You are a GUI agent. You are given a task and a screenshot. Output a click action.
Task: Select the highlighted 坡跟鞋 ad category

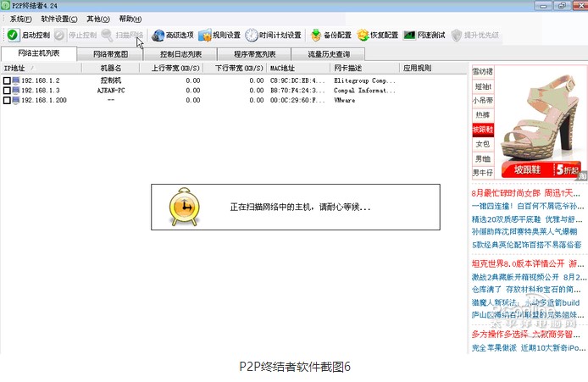483,130
